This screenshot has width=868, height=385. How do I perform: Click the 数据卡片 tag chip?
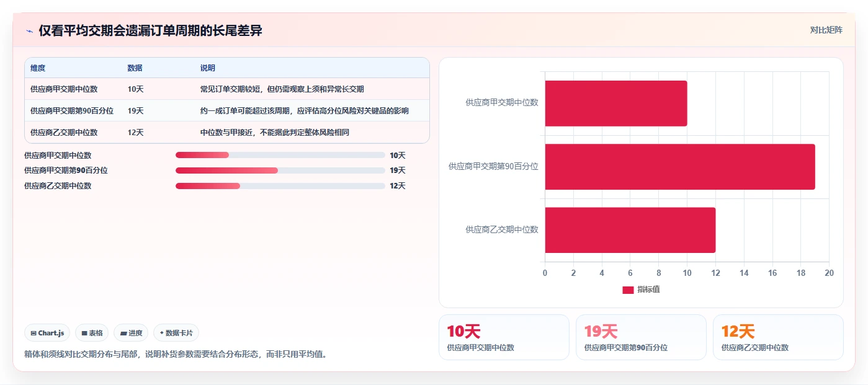[176, 333]
